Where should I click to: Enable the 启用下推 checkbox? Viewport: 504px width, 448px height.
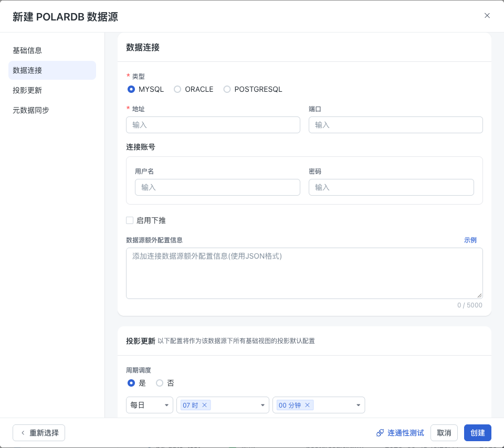(x=130, y=220)
